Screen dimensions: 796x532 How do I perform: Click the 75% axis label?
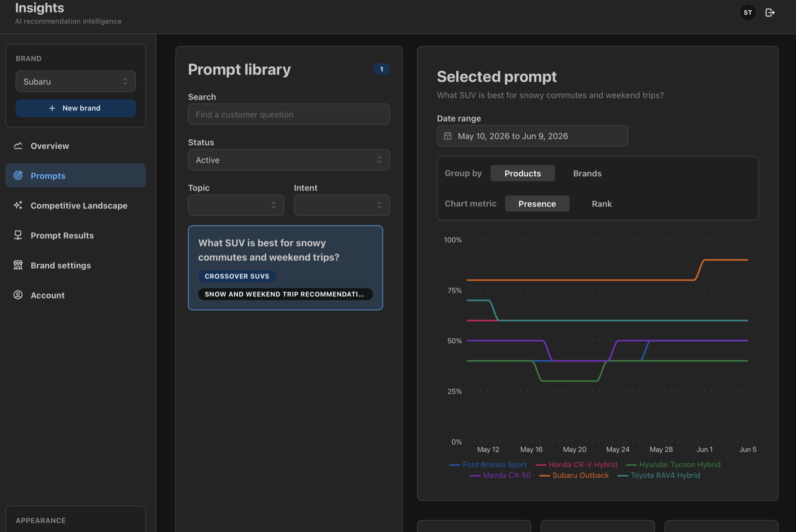tap(455, 290)
